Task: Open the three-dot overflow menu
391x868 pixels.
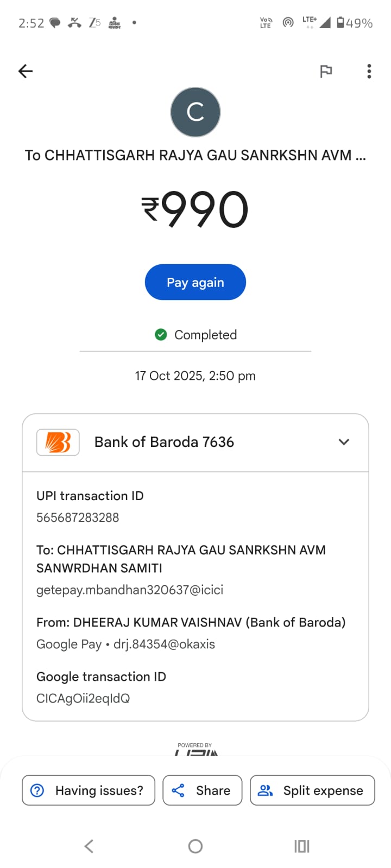Action: [369, 71]
